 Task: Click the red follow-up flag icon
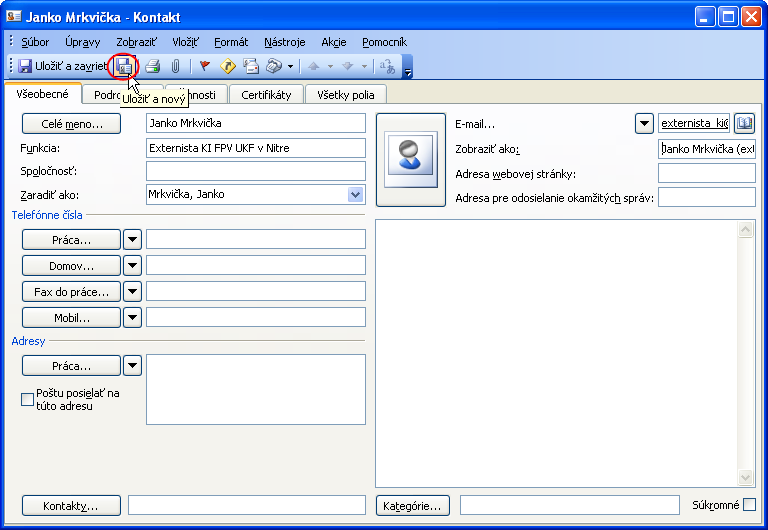click(x=204, y=66)
